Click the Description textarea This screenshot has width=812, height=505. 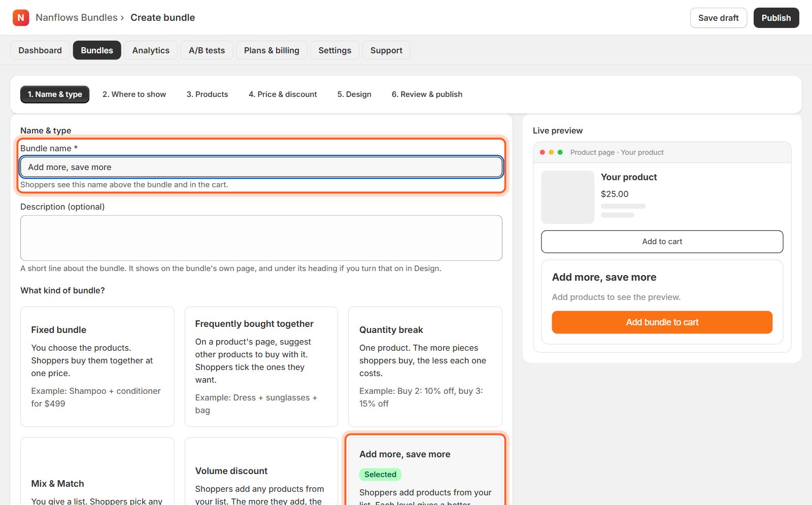pos(261,238)
